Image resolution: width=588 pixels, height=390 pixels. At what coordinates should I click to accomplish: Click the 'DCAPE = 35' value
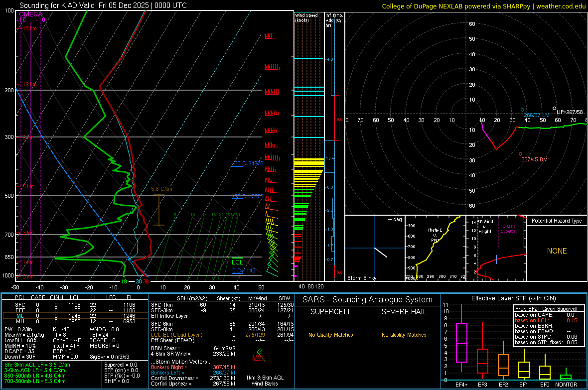point(19,351)
